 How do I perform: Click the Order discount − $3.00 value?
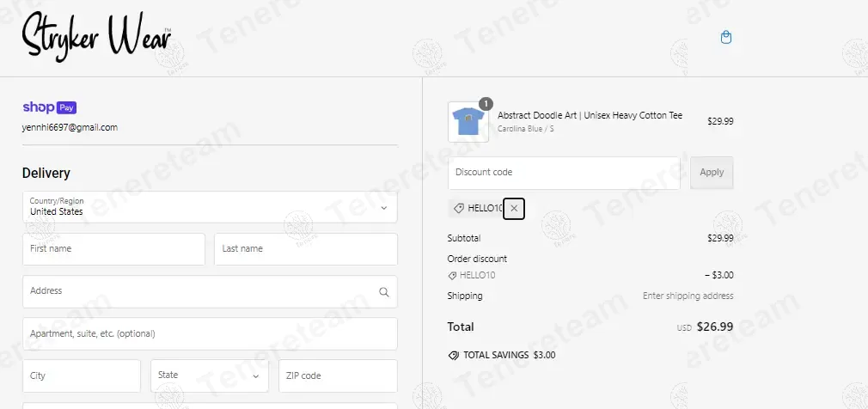(x=719, y=275)
